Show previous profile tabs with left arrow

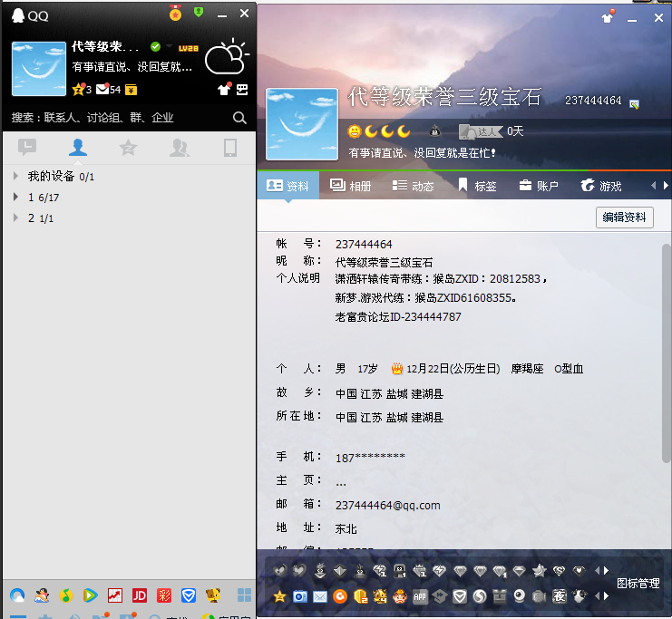[x=654, y=186]
